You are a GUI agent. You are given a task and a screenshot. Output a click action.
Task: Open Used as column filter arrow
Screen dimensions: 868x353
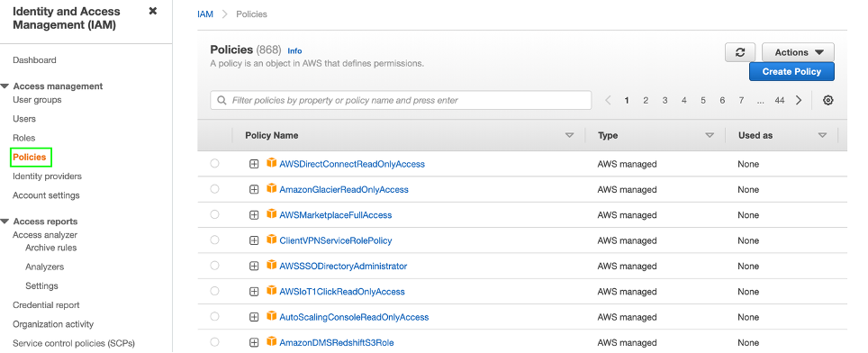point(823,136)
